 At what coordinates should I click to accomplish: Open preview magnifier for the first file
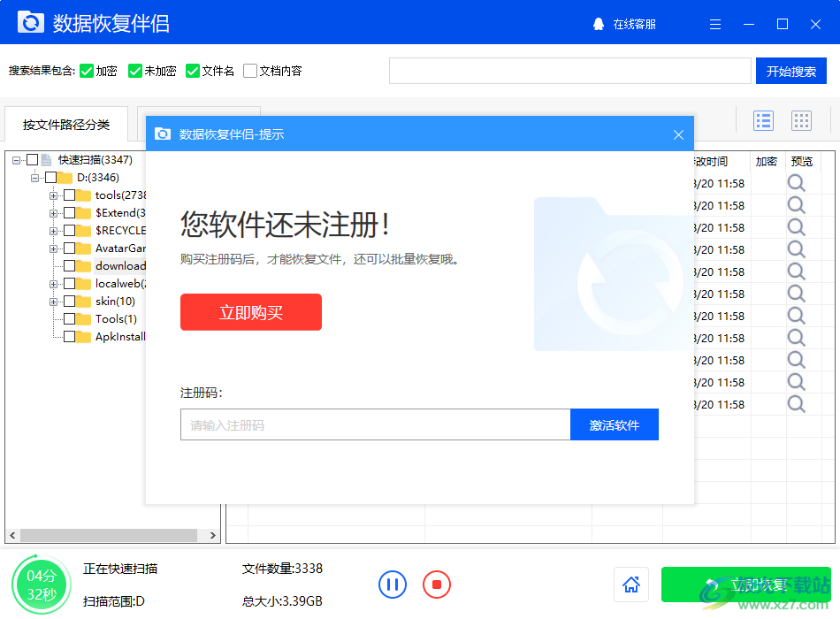pyautogui.click(x=797, y=183)
